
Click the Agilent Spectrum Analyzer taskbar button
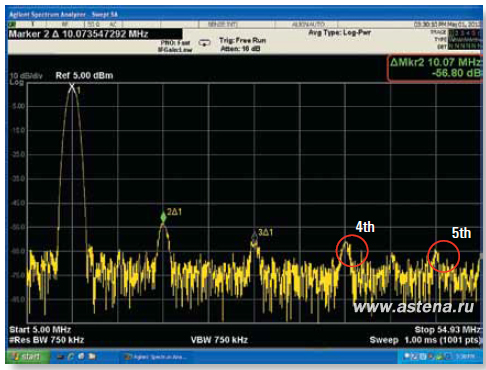[x=155, y=357]
